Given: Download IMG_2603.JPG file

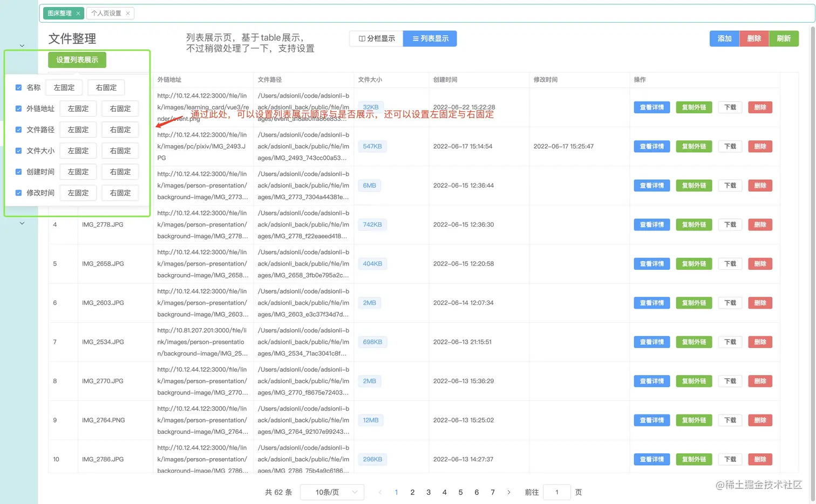Looking at the screenshot, I should pyautogui.click(x=730, y=303).
